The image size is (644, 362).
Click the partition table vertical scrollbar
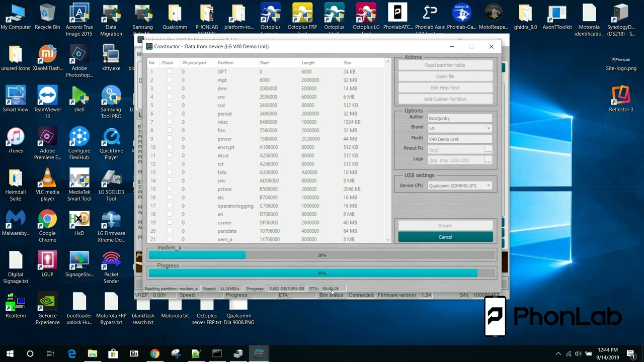[x=388, y=151]
